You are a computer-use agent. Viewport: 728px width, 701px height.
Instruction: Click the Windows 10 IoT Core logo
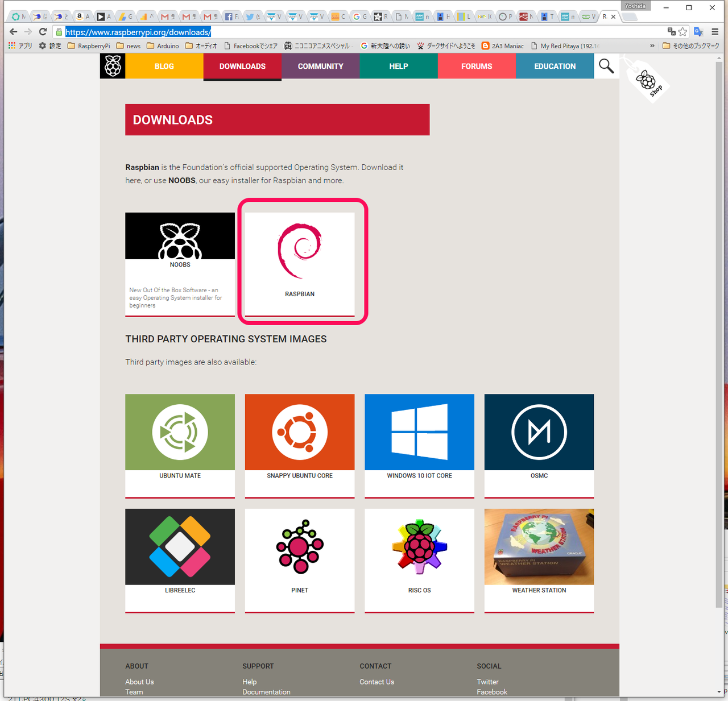(420, 432)
